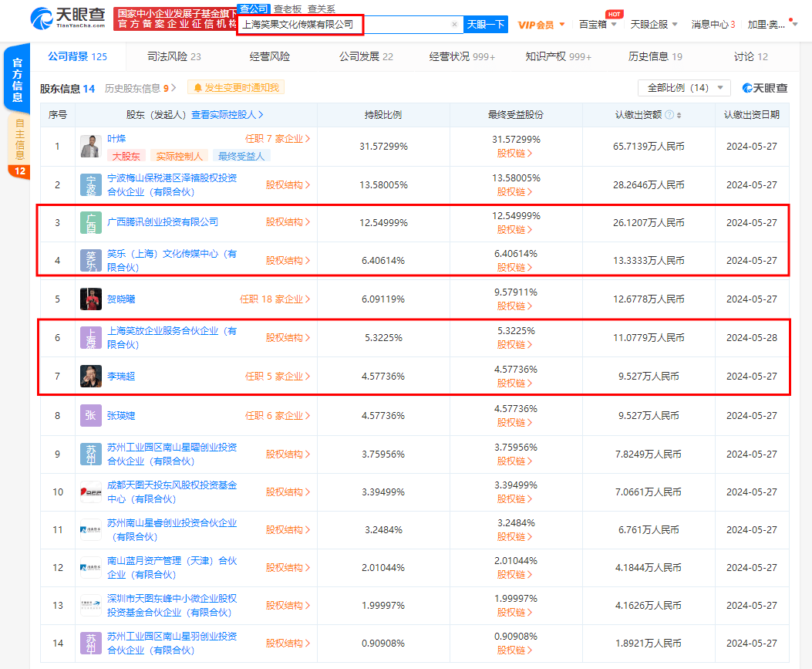Click the 苏州南山星睿 company logo
Screen dimensions: 812x669
(x=91, y=530)
